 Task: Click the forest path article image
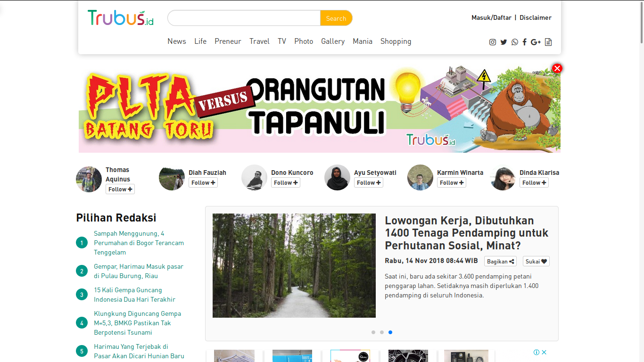[x=294, y=265]
